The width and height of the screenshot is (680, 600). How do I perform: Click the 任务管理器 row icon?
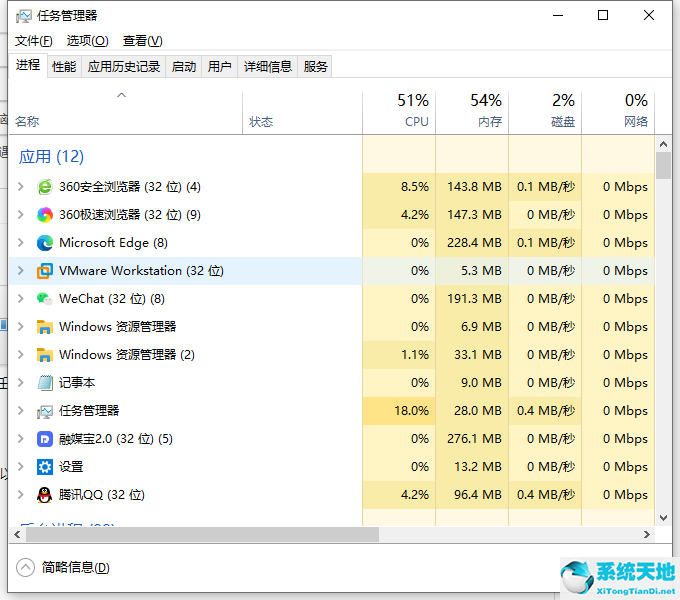45,411
